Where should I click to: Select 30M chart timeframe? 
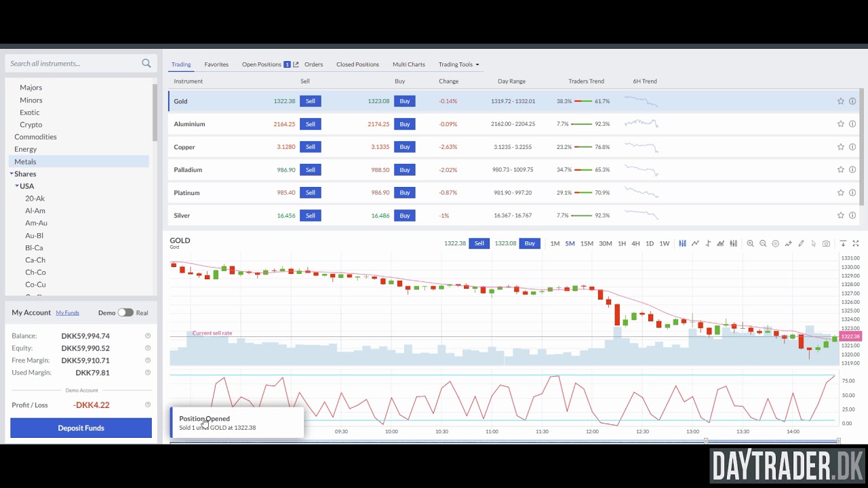tap(606, 243)
